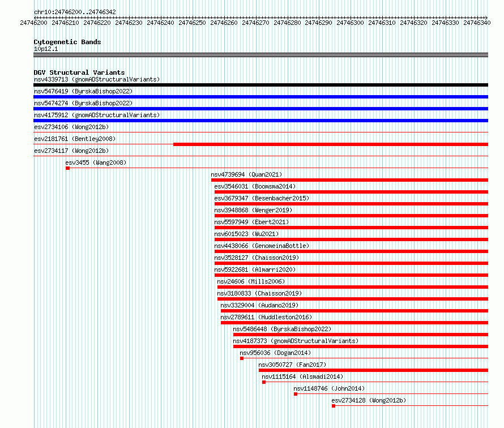504x428 pixels.
Task: Open variant nsv5922681 (Almarri2020)
Action: click(255, 269)
